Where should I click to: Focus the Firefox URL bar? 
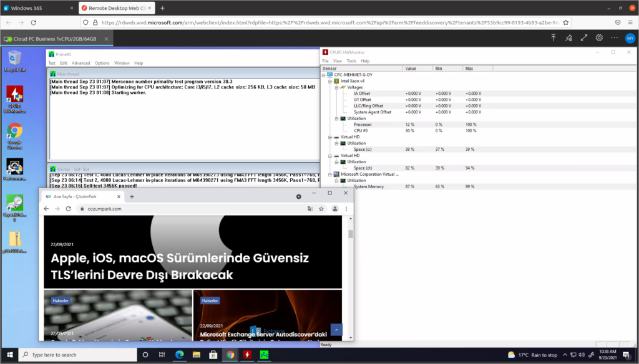[325, 23]
